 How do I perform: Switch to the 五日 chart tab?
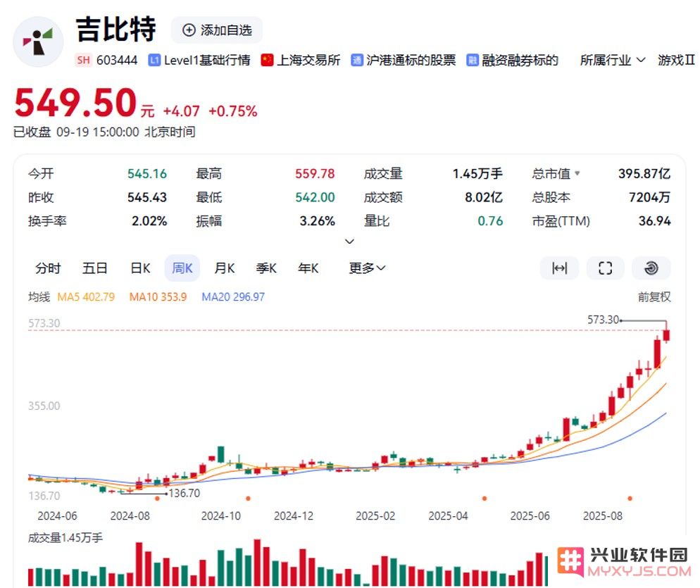tap(94, 268)
